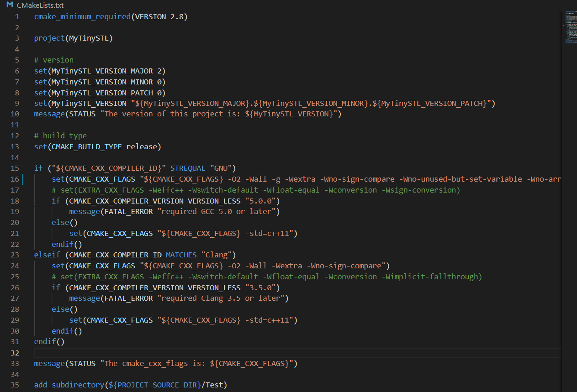Screen dimensions: 577x392
Task: Click the CMake file icon beside CMakeLists.txt
Action: pos(10,5)
